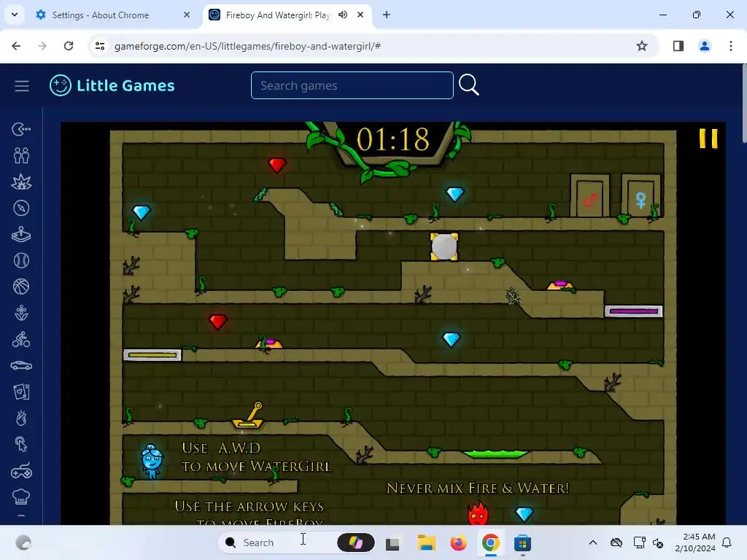Image resolution: width=747 pixels, height=560 pixels.
Task: Open Chrome side panel icon
Action: click(678, 46)
